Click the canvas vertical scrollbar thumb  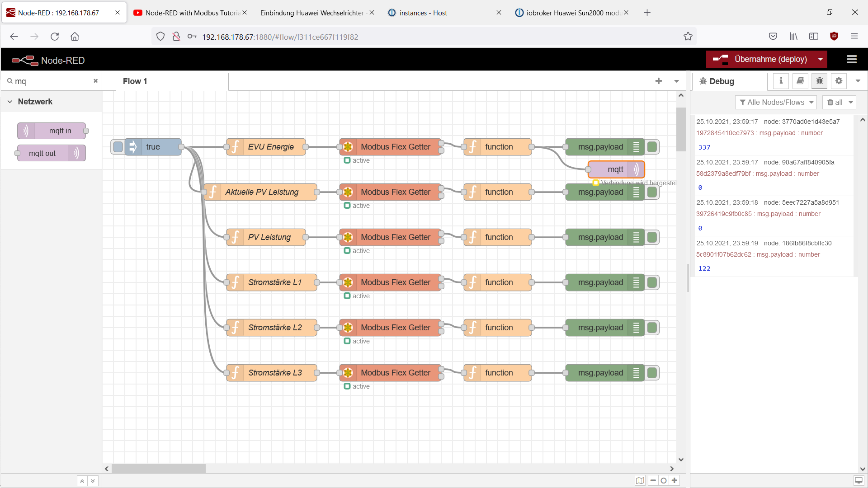[x=681, y=129]
